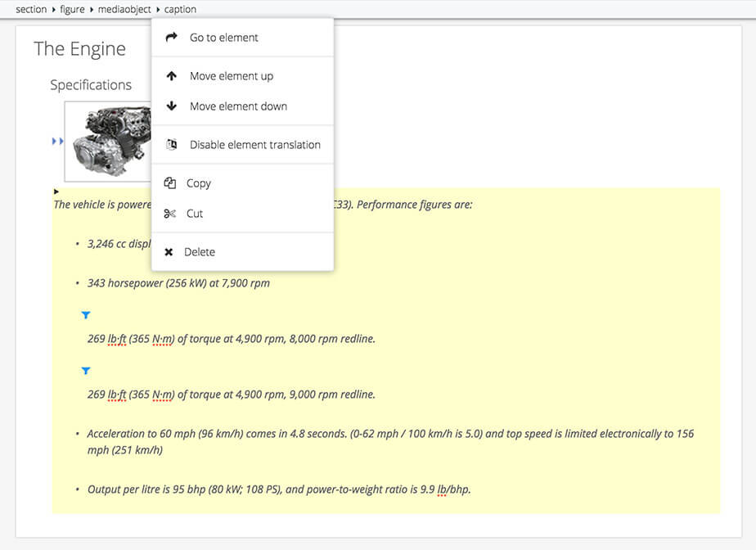Viewport: 756px width, 550px height.
Task: Click the X icon beside Delete
Action: coord(170,251)
